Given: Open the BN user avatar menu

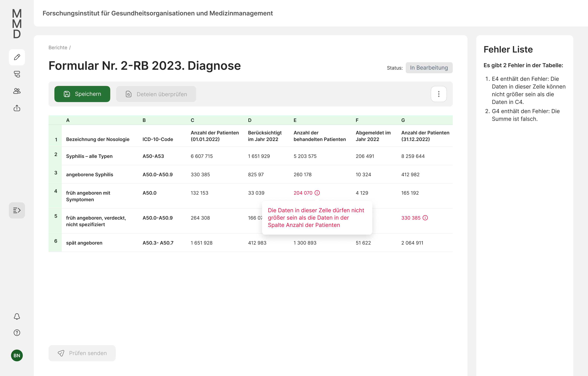Looking at the screenshot, I should coord(17,355).
